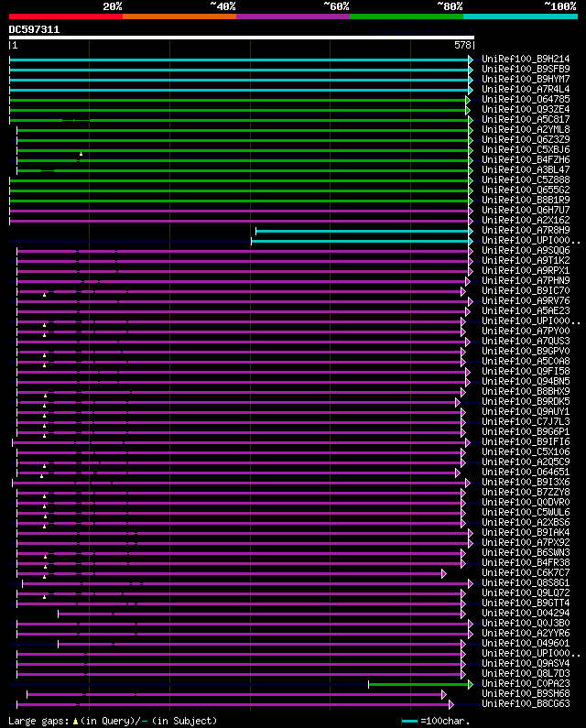Click the Large gaps legend text
Viewport: 586px width, 728px height.
point(39,721)
